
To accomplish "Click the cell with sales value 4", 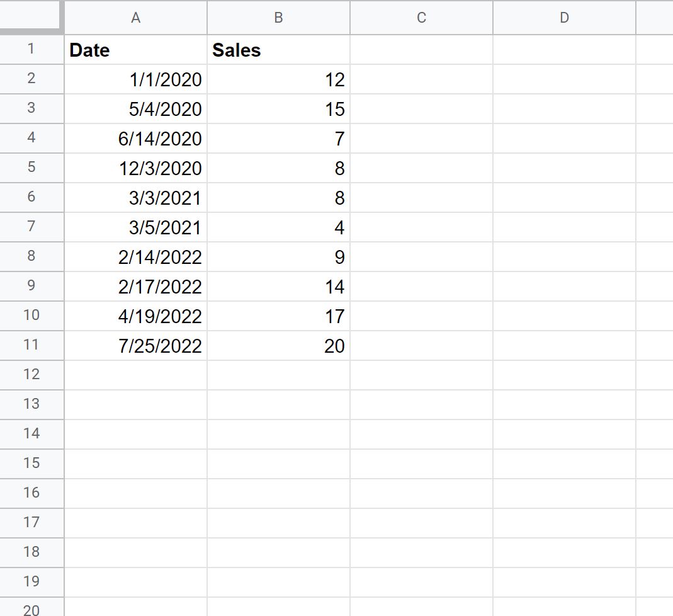I will [x=278, y=227].
